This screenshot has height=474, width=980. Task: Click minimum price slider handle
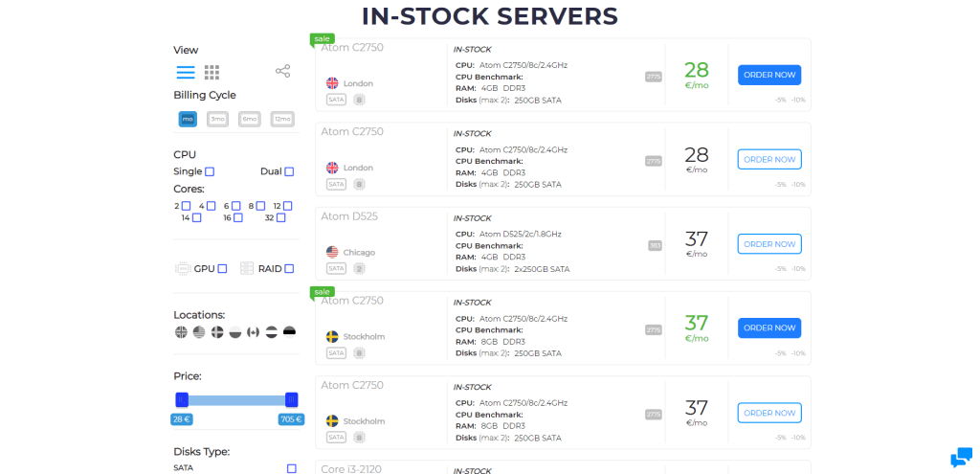tap(182, 400)
